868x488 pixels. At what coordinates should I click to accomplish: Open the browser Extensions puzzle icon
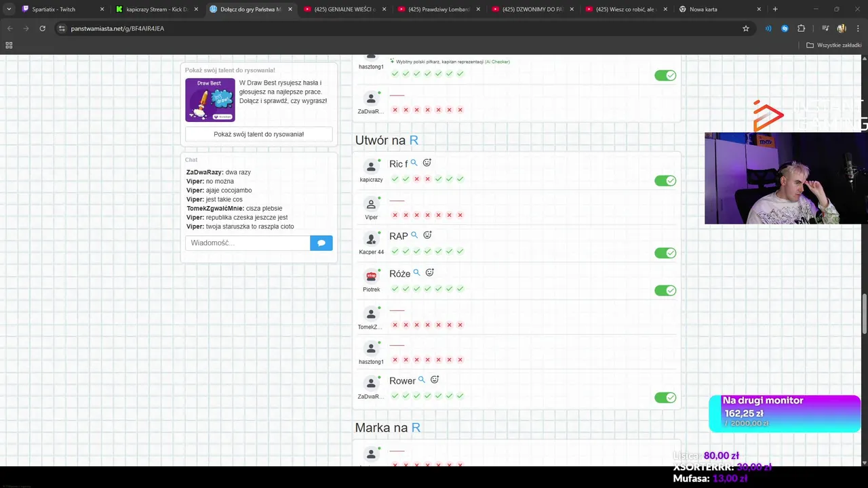801,28
